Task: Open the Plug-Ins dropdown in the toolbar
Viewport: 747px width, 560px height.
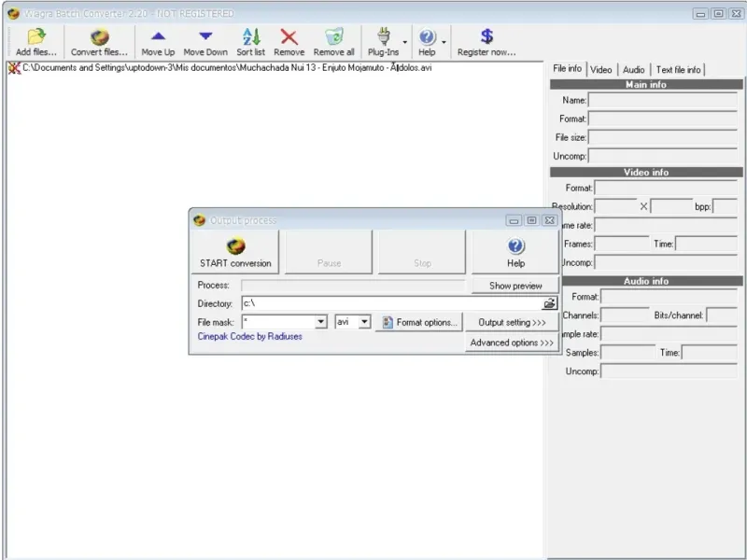Action: [x=404, y=42]
